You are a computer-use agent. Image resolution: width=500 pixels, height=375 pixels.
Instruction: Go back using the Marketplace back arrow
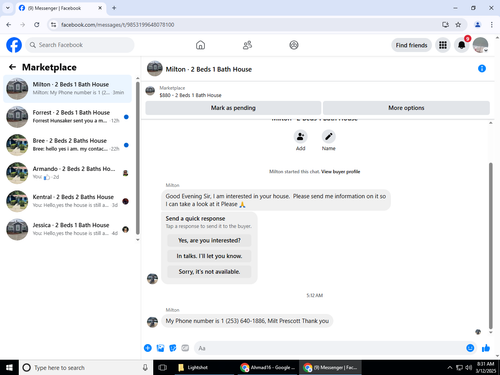pyautogui.click(x=12, y=67)
